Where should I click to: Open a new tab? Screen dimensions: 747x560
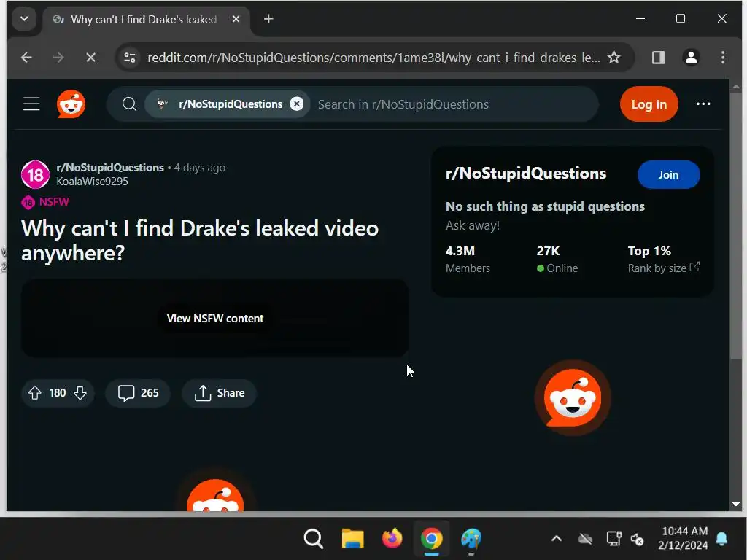pos(268,19)
